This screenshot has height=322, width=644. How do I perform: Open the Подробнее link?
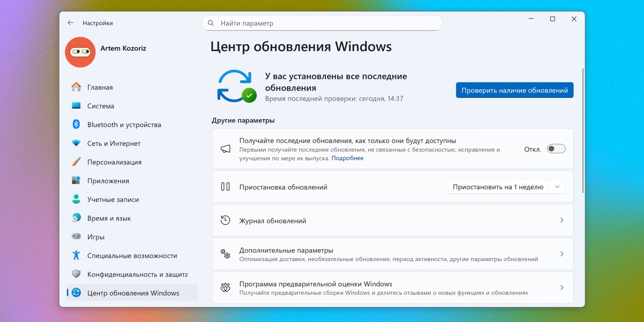coord(348,158)
